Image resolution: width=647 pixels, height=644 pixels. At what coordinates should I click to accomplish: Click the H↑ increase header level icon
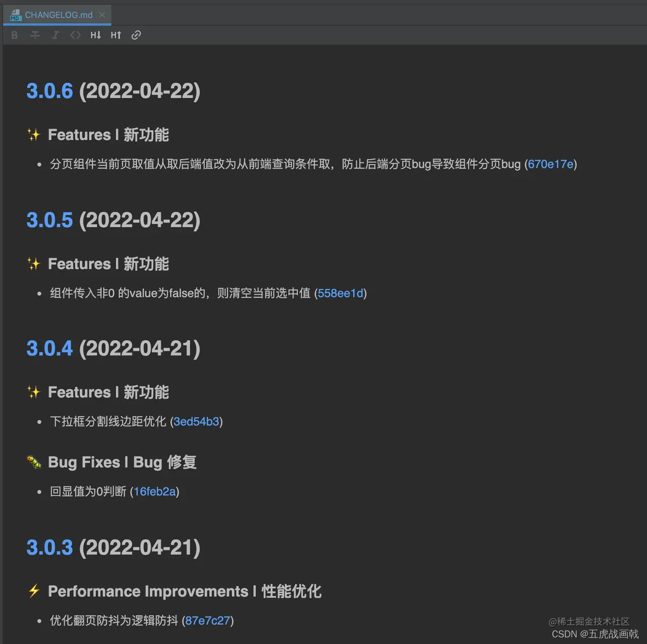[116, 35]
